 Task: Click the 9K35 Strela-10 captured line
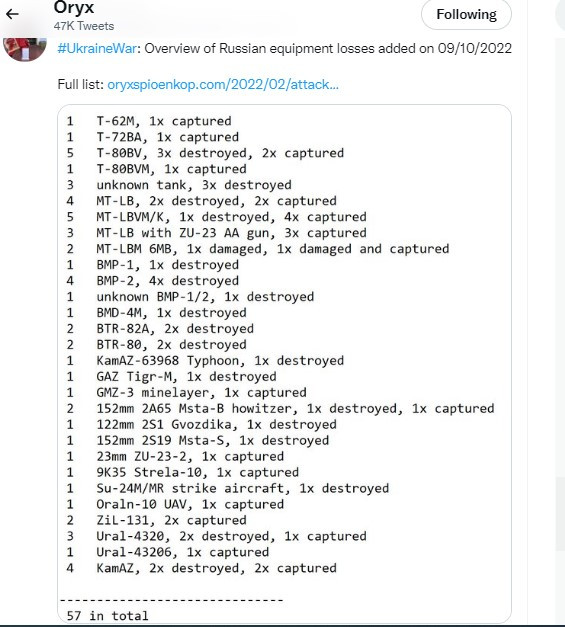click(182, 472)
